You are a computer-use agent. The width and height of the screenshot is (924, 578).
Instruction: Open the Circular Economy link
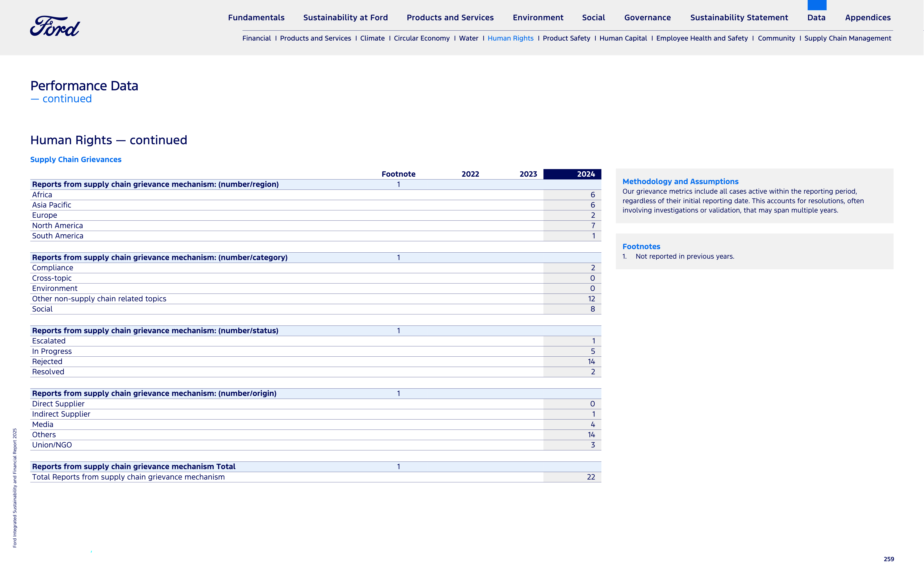422,38
